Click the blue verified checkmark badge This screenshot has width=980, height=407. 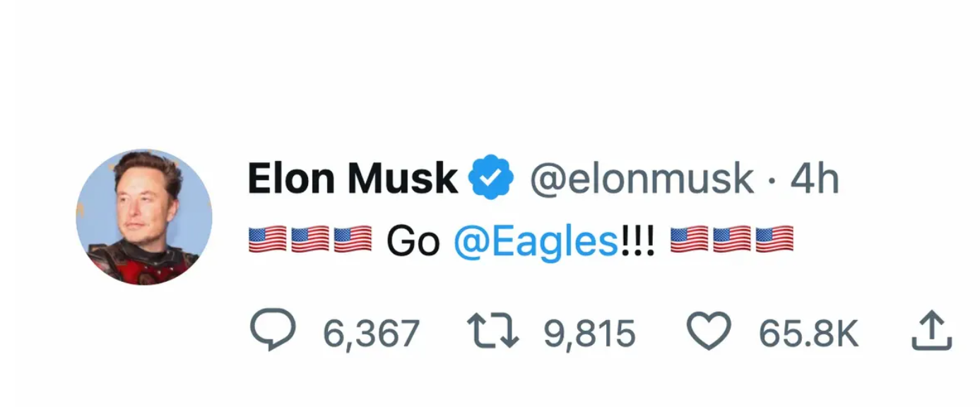coord(491,179)
